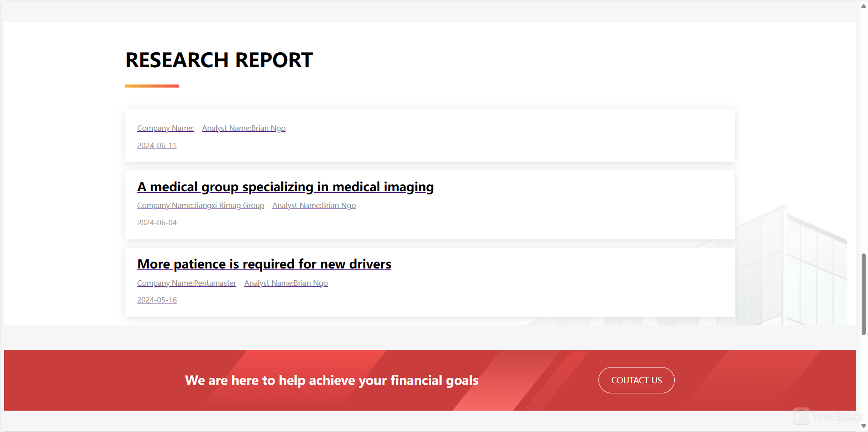Open the medical imaging research report title

click(x=285, y=187)
